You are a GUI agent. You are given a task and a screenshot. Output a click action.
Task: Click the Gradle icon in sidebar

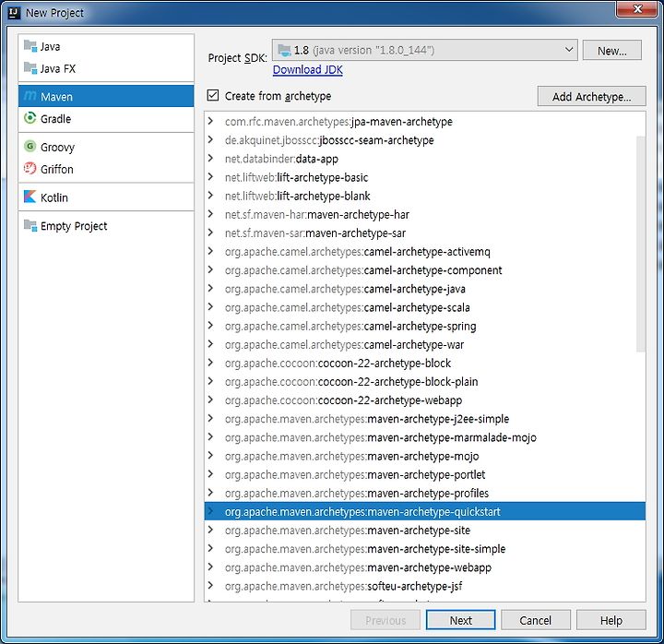click(30, 118)
